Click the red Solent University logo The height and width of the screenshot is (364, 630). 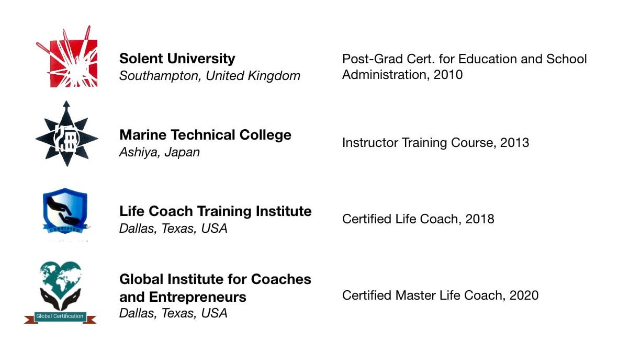pyautogui.click(x=67, y=56)
